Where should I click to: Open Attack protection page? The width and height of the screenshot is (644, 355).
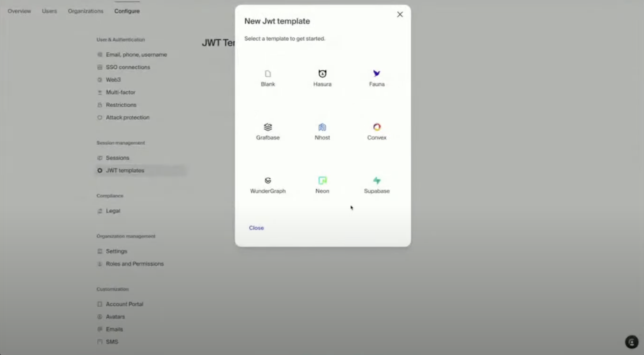128,118
